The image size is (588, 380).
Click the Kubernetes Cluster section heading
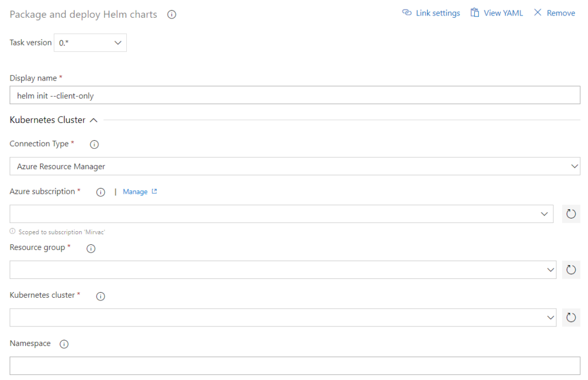48,120
